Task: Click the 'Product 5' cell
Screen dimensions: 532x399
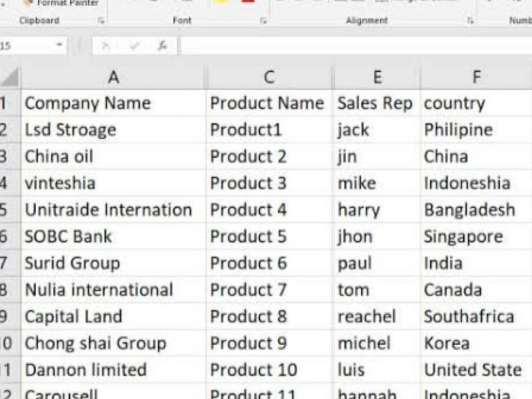Action: (269, 237)
